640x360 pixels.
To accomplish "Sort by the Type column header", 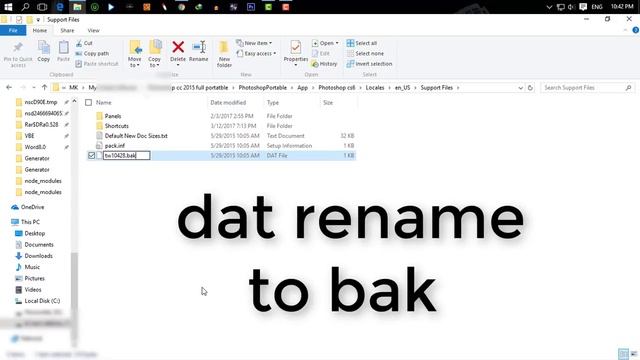I will pos(273,102).
